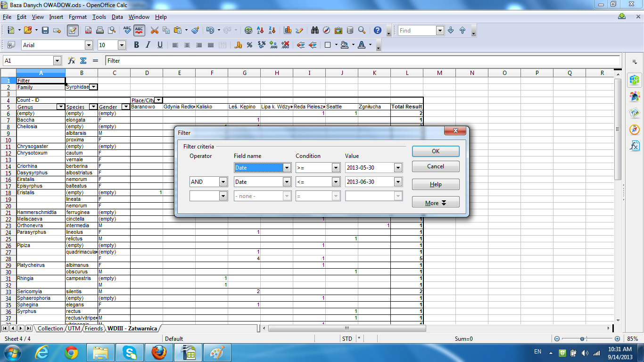The image size is (644, 362).
Task: Click the Sort Ascending toolbar icon
Action: click(x=260, y=30)
